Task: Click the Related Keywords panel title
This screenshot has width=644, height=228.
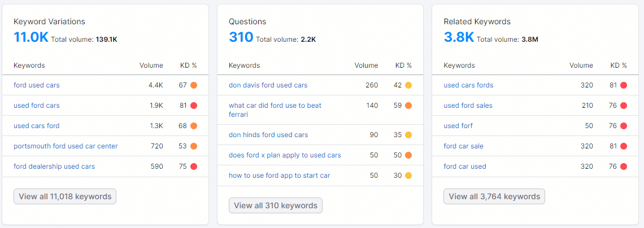Action: [x=477, y=22]
